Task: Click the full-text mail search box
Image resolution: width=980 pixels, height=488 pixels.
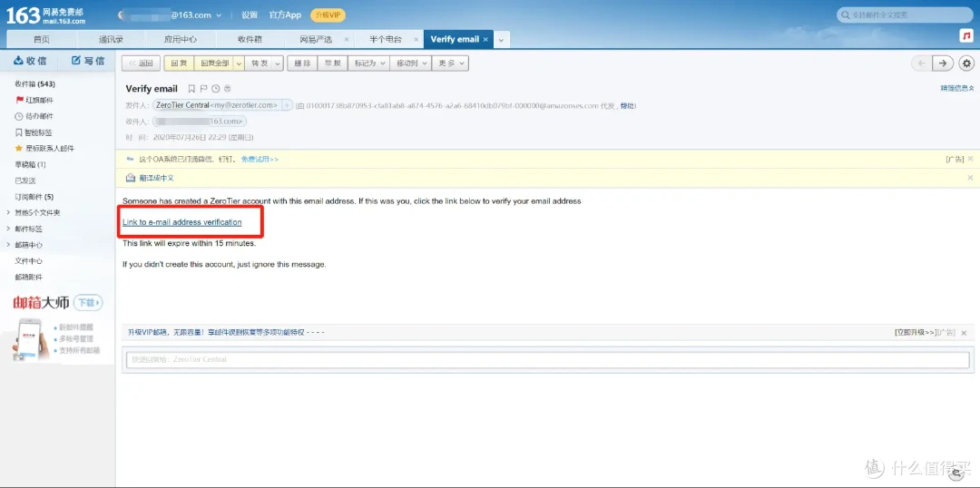Action: point(906,15)
